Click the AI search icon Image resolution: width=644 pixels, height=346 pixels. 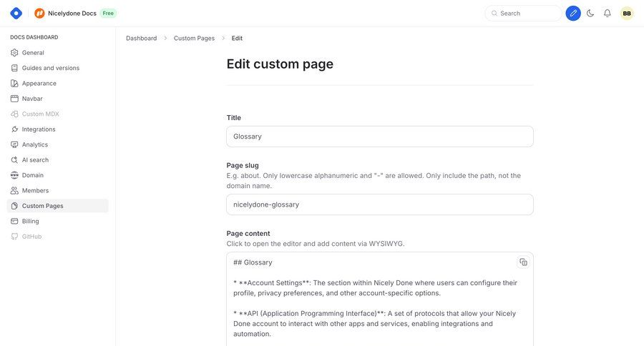[14, 159]
